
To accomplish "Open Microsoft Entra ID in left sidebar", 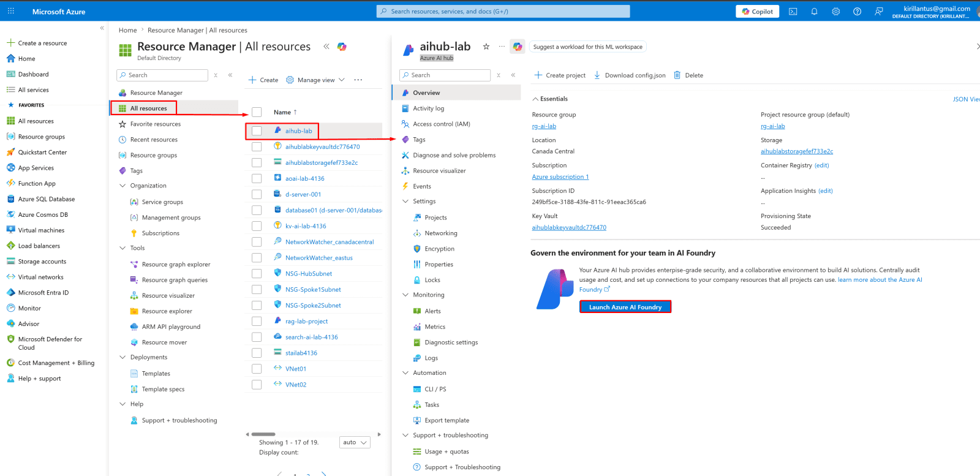I will pyautogui.click(x=43, y=293).
